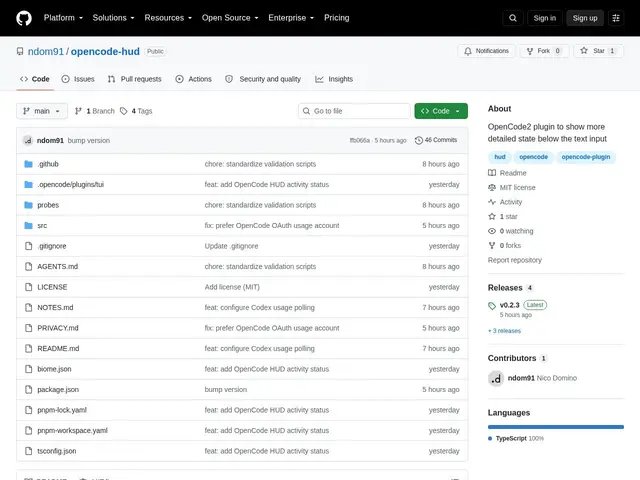Click the Report repository link
The image size is (640, 480).
(x=515, y=260)
